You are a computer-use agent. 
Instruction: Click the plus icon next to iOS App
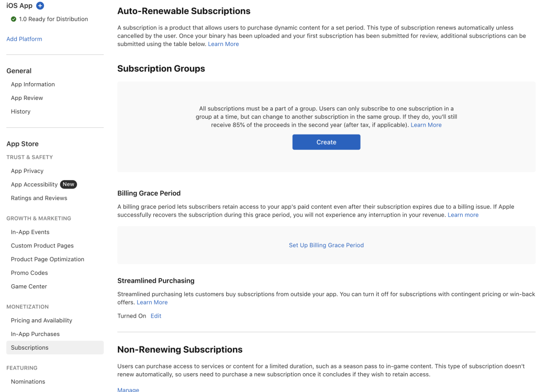tap(40, 5)
